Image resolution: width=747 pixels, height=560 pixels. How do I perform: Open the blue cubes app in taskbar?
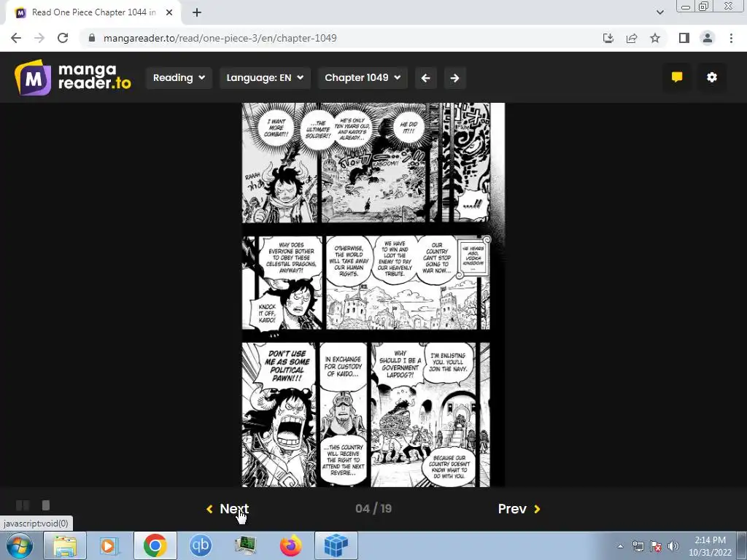tap(336, 545)
